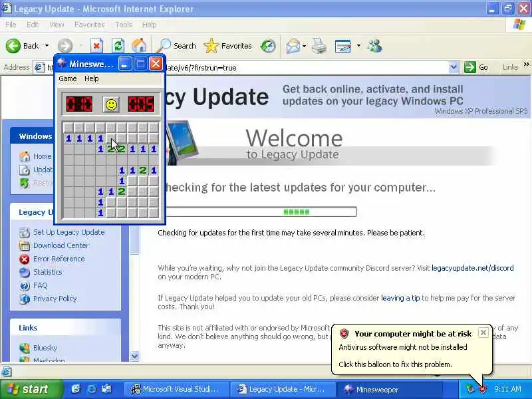Image resolution: width=532 pixels, height=399 pixels.
Task: Click the Bluesky link text
Action: tap(45, 348)
